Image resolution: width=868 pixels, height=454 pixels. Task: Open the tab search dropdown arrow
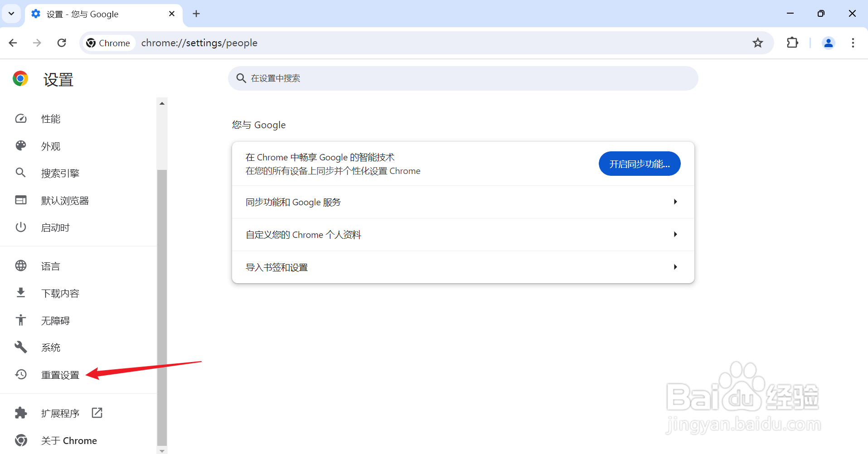(x=11, y=14)
